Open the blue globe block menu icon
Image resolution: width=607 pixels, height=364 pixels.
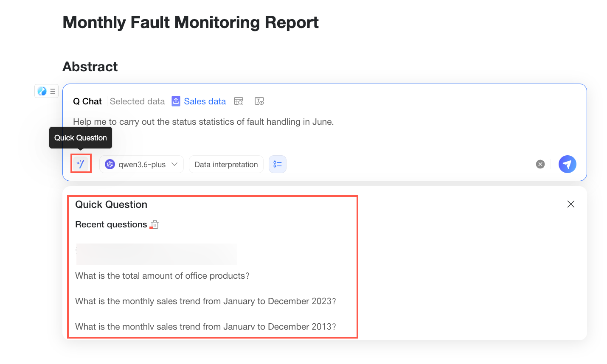[42, 91]
